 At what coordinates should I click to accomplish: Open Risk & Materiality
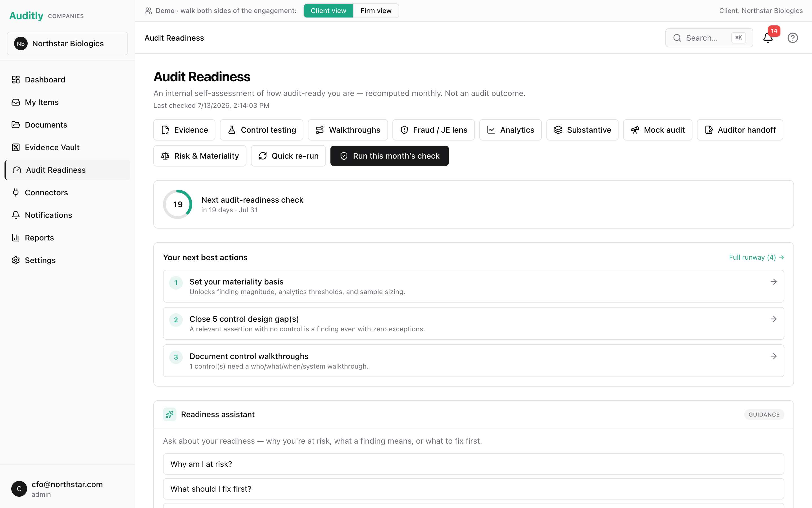click(x=200, y=156)
